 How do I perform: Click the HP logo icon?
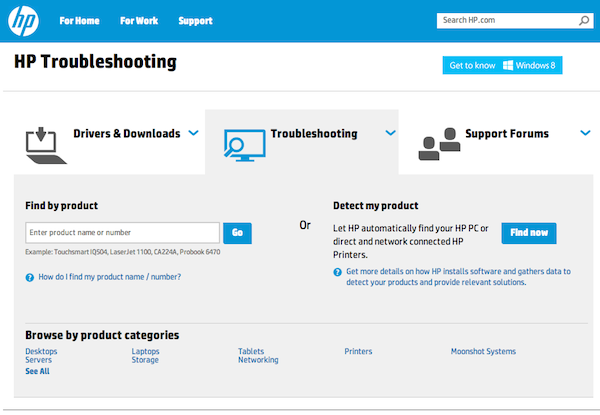(23, 21)
